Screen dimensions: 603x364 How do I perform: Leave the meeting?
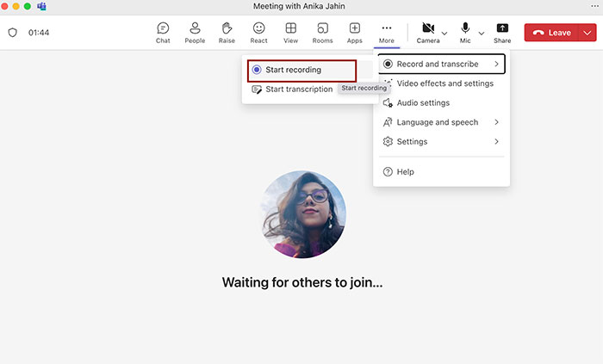(x=551, y=33)
